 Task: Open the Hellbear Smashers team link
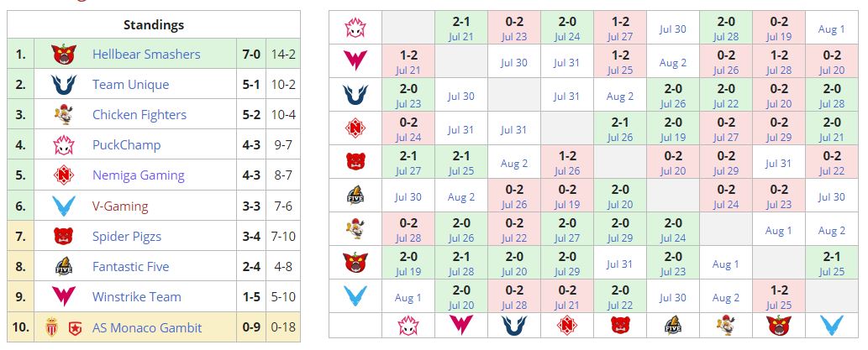tap(146, 55)
